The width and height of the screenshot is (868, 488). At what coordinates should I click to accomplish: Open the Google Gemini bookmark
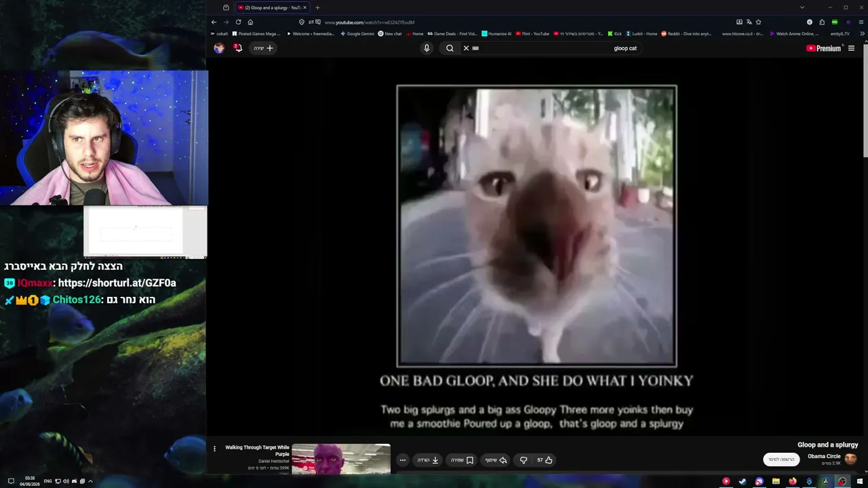point(357,33)
